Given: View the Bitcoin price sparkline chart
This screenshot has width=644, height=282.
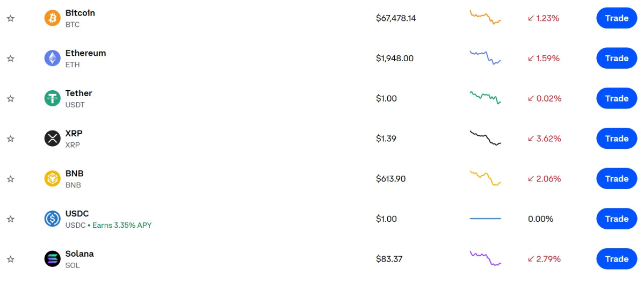Looking at the screenshot, I should click(x=485, y=17).
